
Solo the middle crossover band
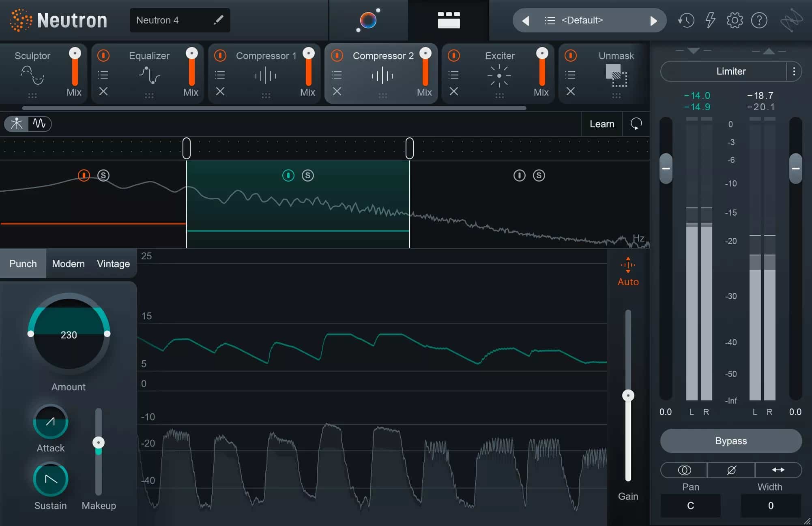(308, 175)
